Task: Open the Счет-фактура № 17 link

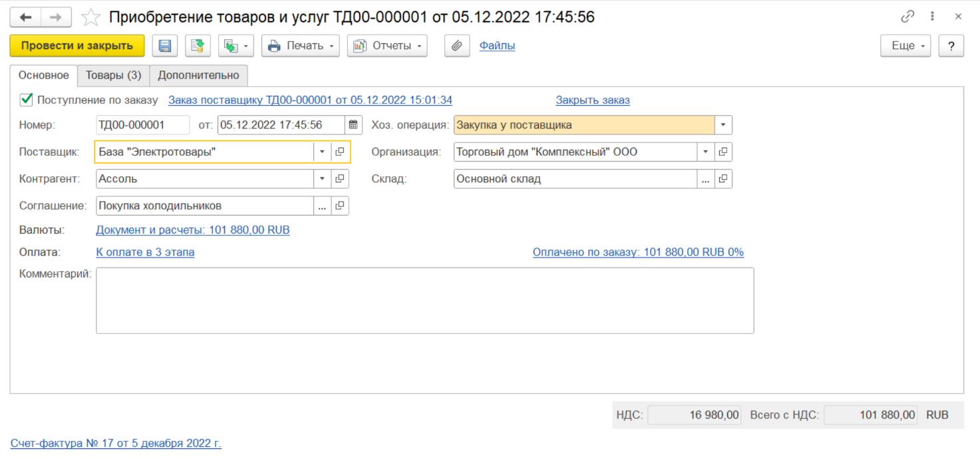Action: pos(116,443)
